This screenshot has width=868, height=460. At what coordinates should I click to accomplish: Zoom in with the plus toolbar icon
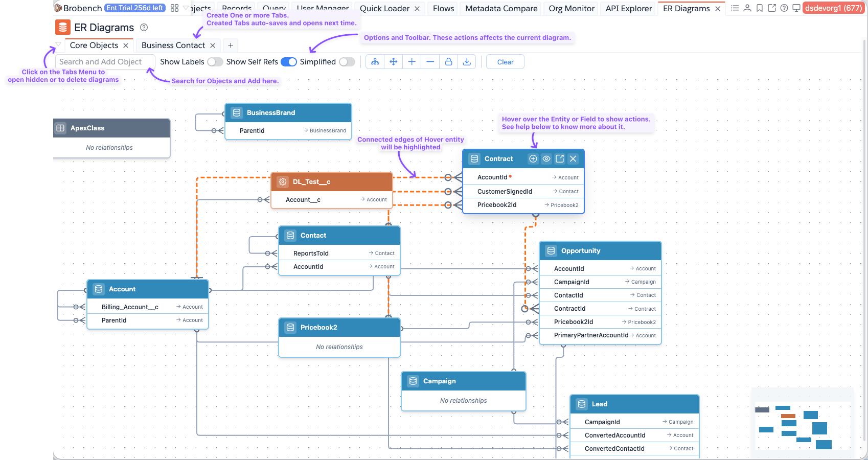pyautogui.click(x=412, y=62)
